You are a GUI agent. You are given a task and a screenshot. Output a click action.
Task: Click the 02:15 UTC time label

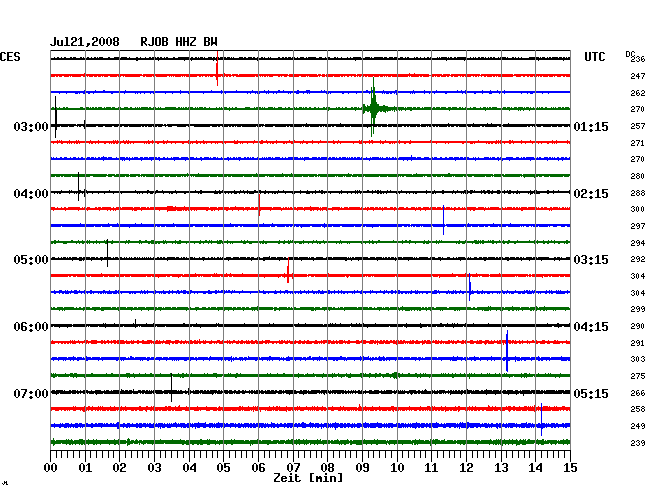click(x=591, y=194)
